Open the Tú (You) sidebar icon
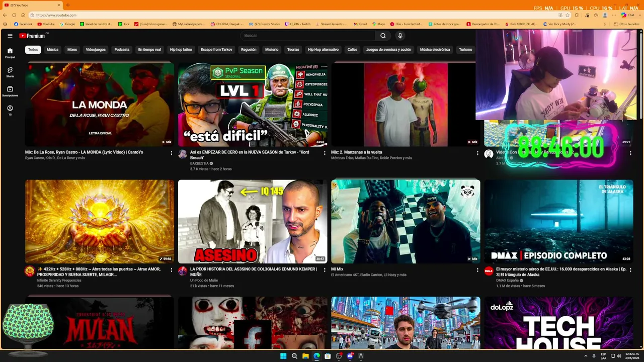This screenshot has width=644, height=362. 10,110
